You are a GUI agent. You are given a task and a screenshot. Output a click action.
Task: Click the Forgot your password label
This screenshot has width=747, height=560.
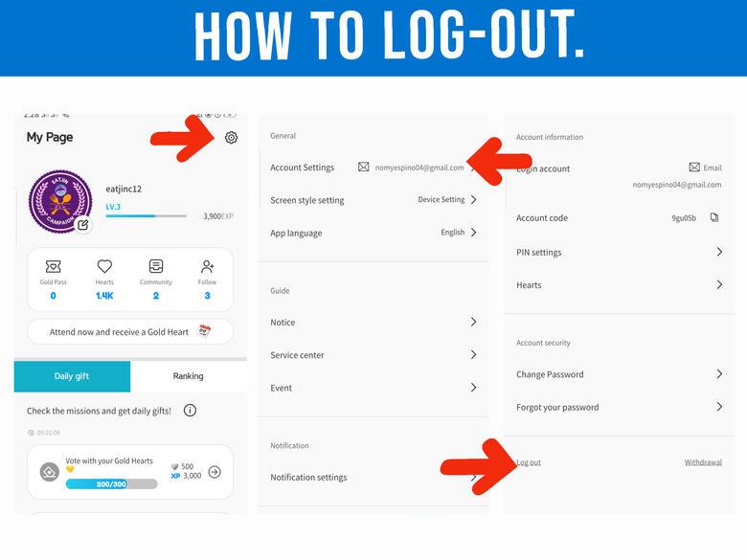557,408
